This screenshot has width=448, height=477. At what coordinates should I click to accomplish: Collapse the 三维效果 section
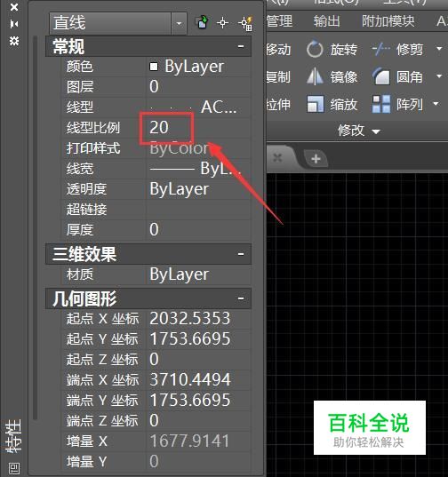[x=241, y=254]
